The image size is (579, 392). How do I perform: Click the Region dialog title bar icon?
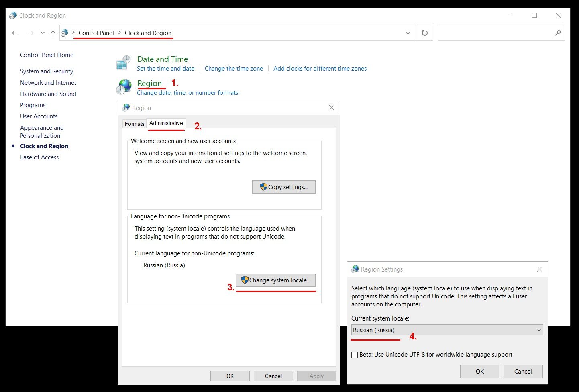126,108
